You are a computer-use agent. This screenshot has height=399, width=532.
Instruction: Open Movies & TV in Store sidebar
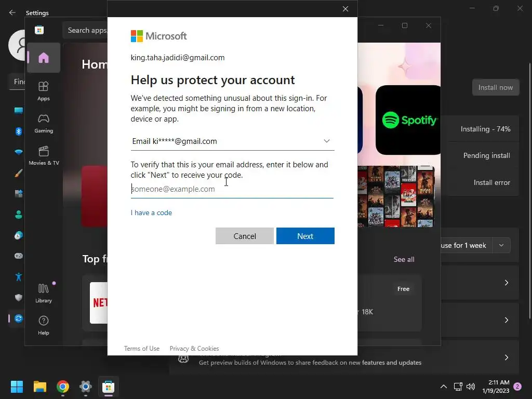(44, 156)
